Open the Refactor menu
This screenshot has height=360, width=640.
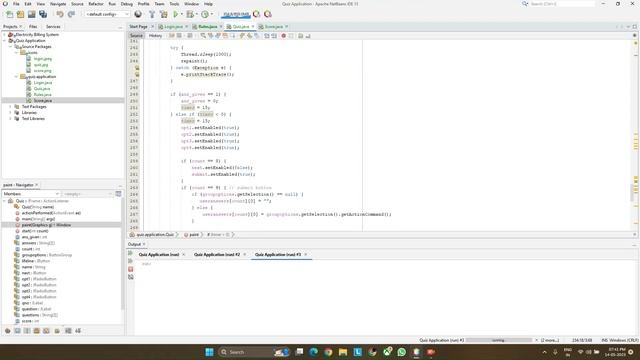(96, 4)
